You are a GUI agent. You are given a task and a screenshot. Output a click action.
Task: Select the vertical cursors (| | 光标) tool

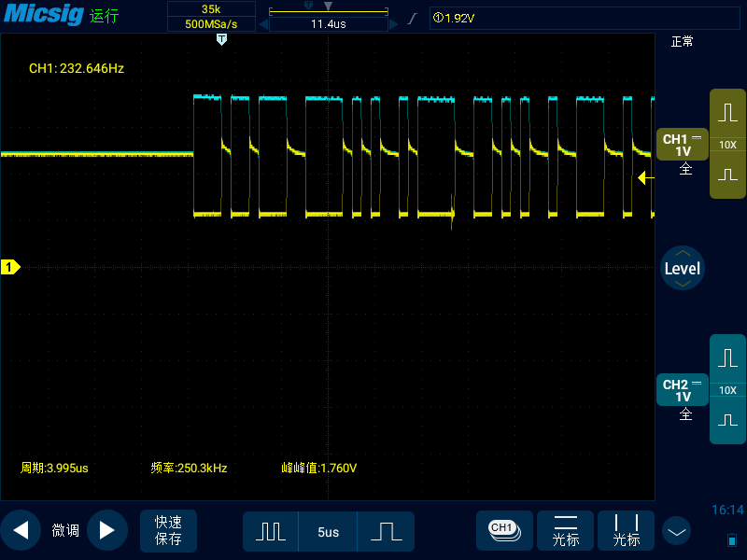click(x=626, y=530)
